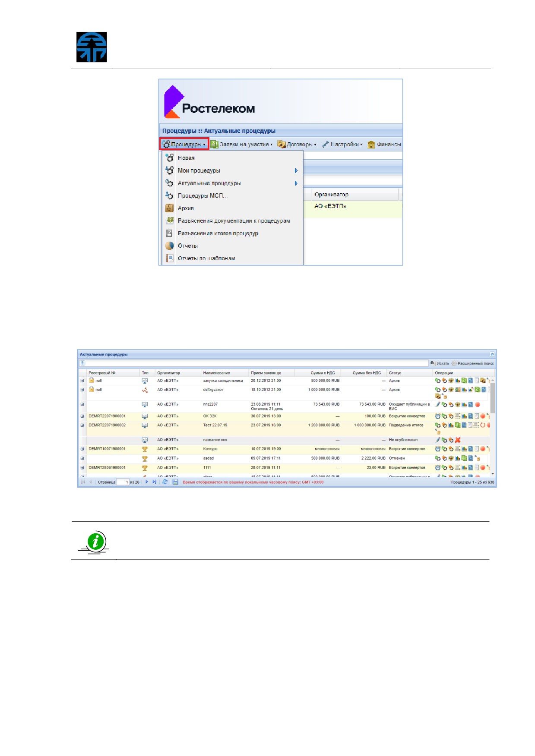Click the gear icon beside Новая
The image size is (535, 756).
[x=169, y=158]
